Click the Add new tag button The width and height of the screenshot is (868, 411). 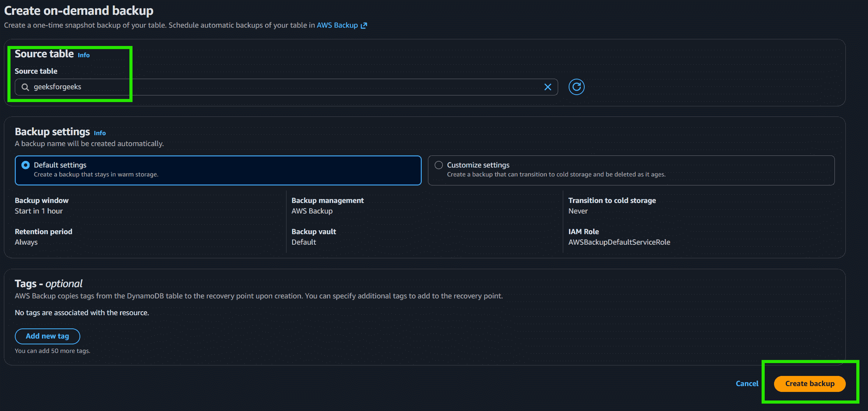(48, 336)
